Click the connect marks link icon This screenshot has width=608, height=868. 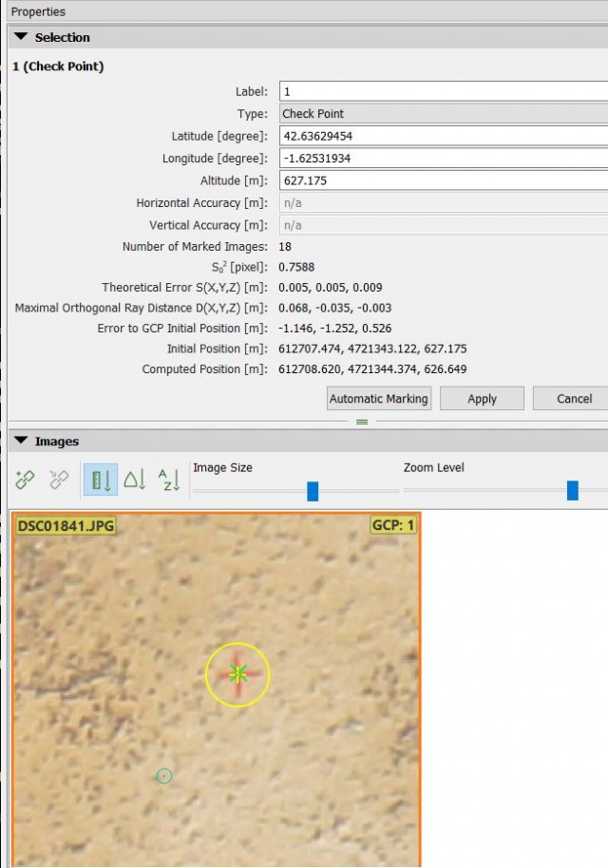click(x=25, y=480)
